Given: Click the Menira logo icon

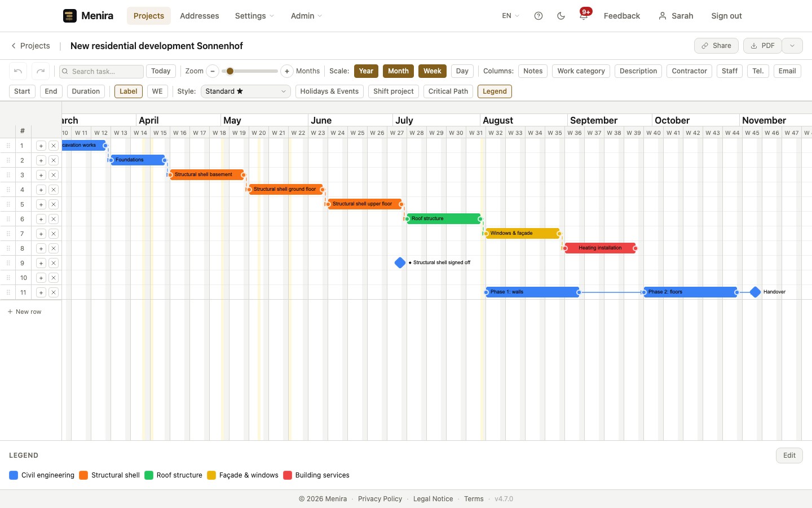Looking at the screenshot, I should (70, 16).
